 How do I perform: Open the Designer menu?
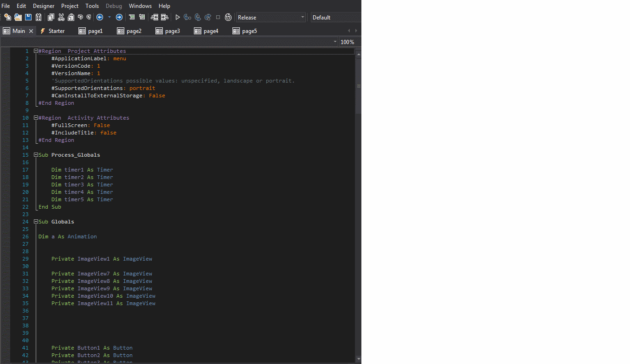[44, 6]
